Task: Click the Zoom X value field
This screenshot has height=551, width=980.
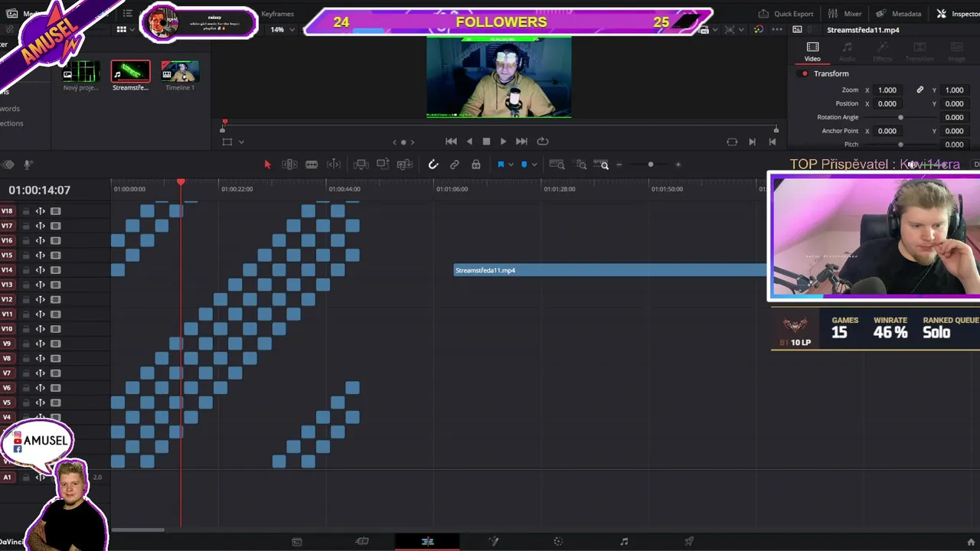Action: point(887,90)
